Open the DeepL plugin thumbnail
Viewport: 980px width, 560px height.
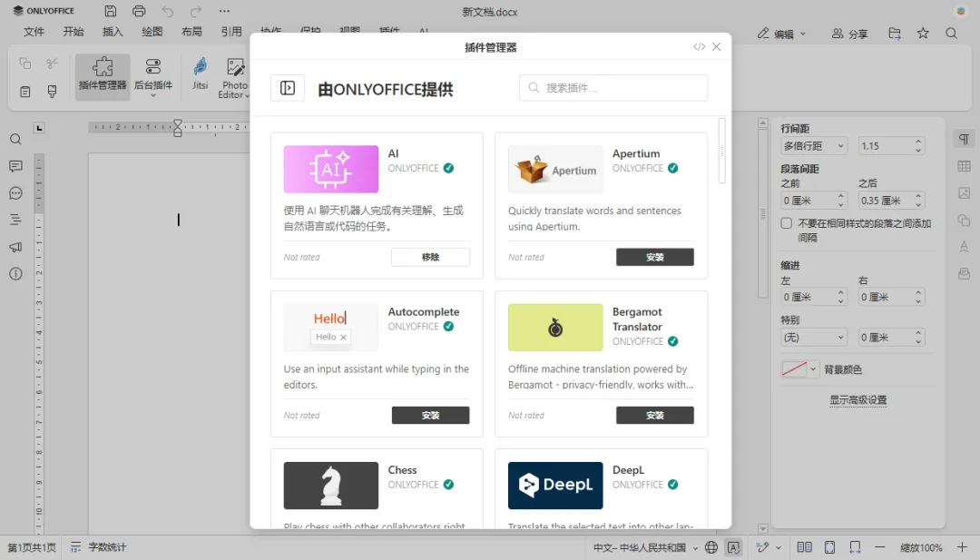tap(555, 485)
